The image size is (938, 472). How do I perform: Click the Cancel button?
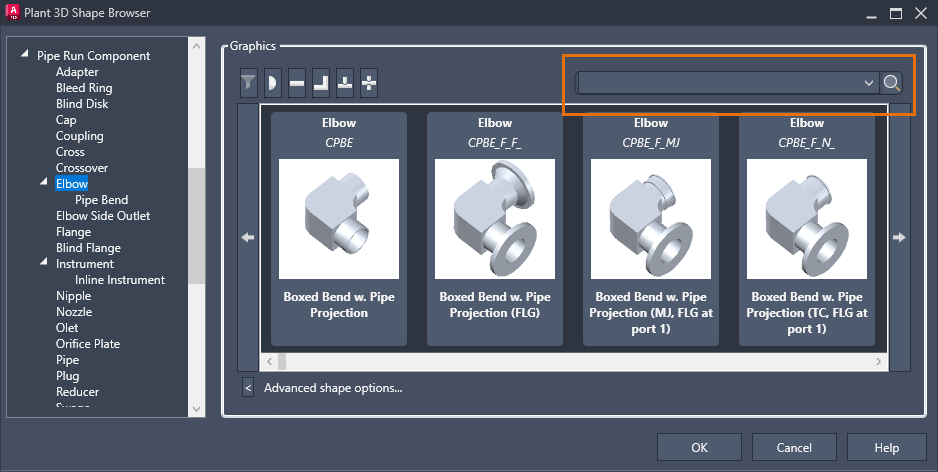click(x=794, y=447)
